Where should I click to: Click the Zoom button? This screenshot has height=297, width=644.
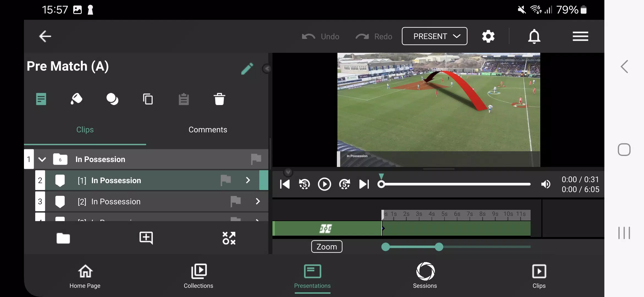pos(327,247)
